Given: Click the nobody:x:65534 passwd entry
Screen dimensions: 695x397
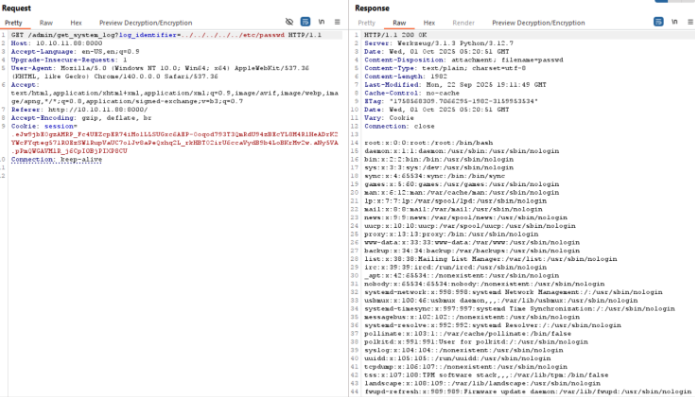Looking at the screenshot, I should pyautogui.click(x=484, y=284).
